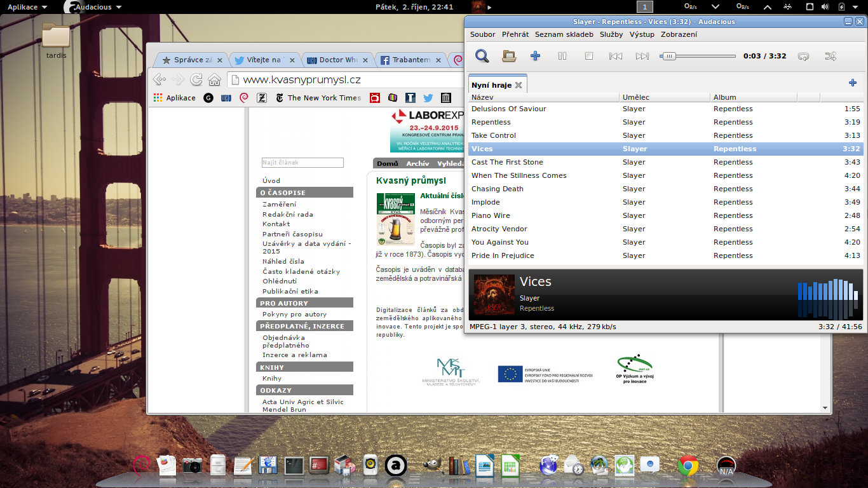
Task: Go back in the browser window
Action: pyautogui.click(x=159, y=79)
